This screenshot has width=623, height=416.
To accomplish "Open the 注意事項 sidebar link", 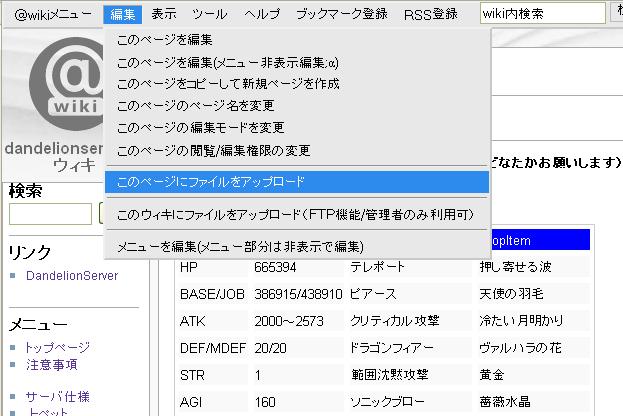I will (x=51, y=365).
